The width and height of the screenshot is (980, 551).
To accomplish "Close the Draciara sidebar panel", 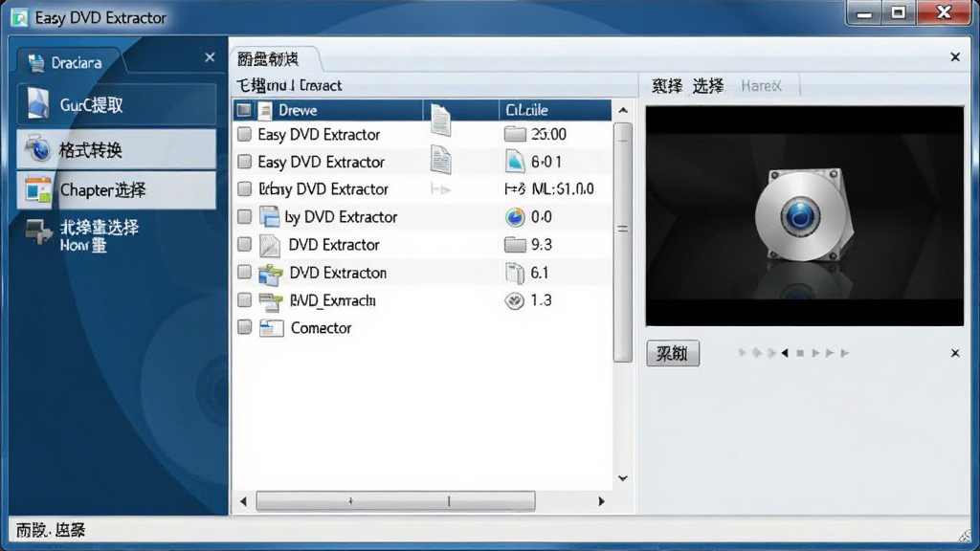I will 210,57.
